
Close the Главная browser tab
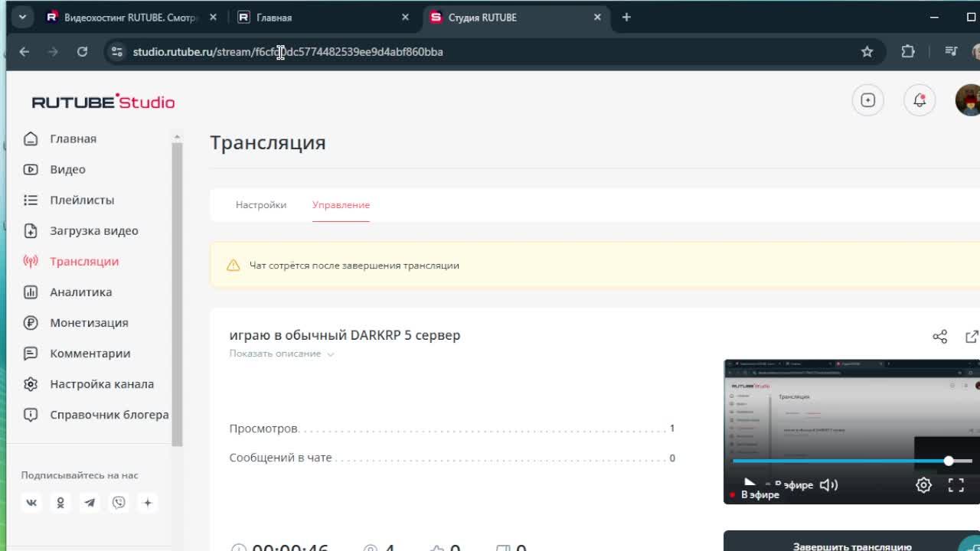[x=405, y=17]
